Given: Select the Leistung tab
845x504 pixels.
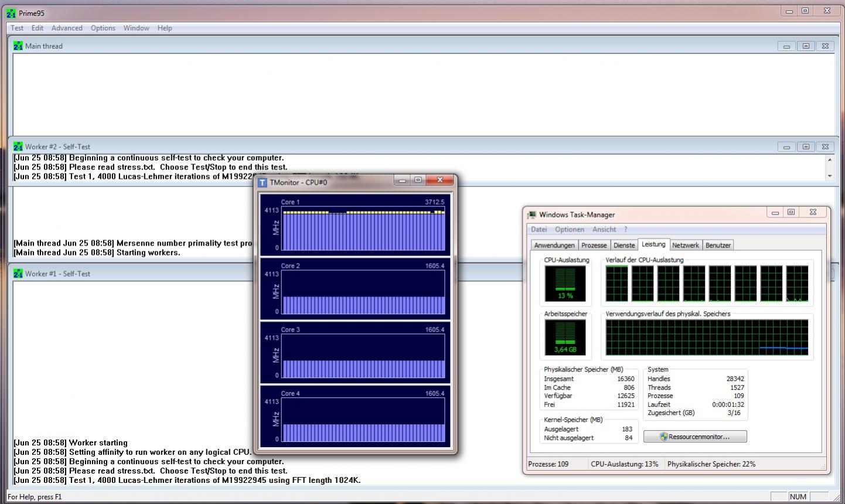Looking at the screenshot, I should [x=653, y=244].
